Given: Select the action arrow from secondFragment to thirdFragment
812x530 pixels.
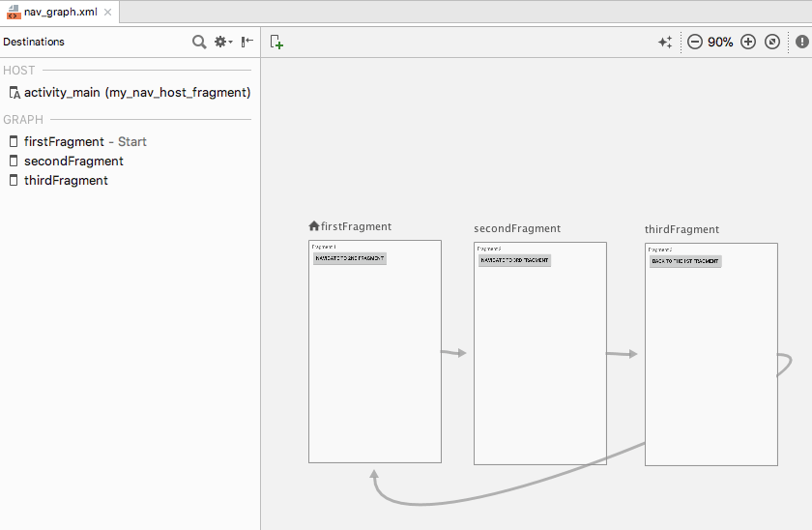Looking at the screenshot, I should pyautogui.click(x=622, y=354).
